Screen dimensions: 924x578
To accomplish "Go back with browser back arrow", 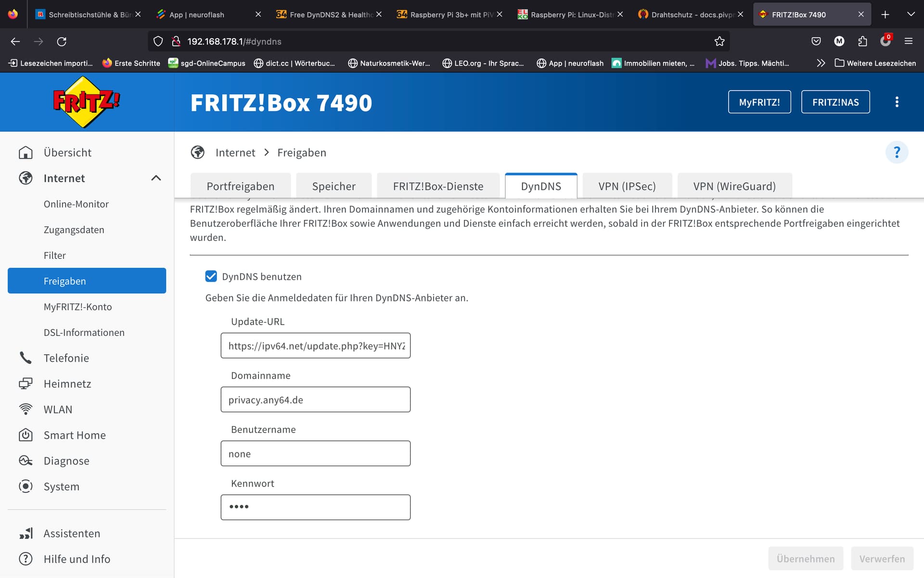I will [x=15, y=41].
